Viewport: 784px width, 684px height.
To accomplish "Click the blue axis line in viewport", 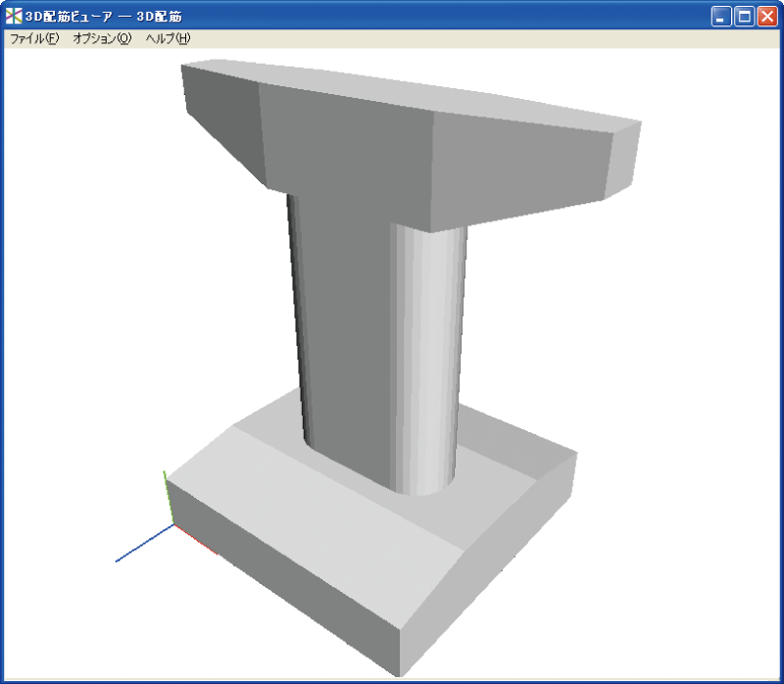I will point(145,543).
